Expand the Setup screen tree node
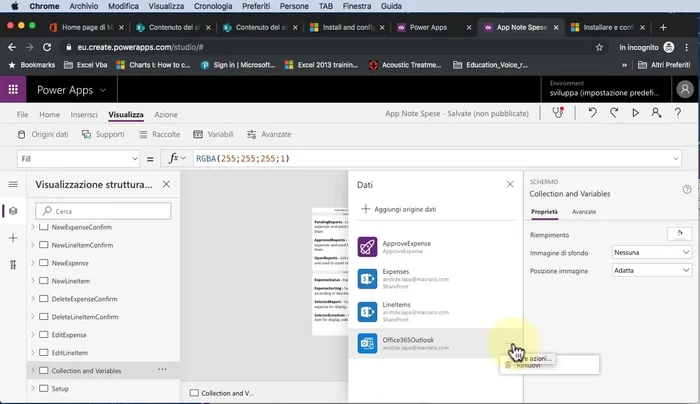 point(33,388)
